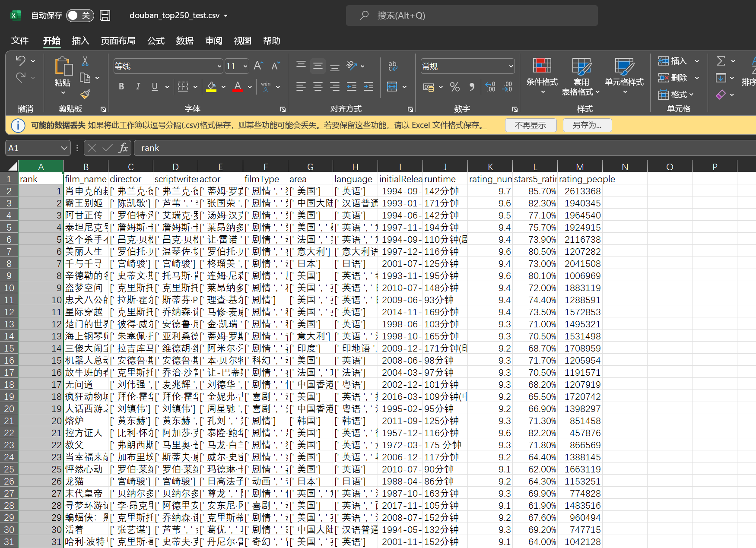Toggle Bold formatting

click(x=121, y=87)
